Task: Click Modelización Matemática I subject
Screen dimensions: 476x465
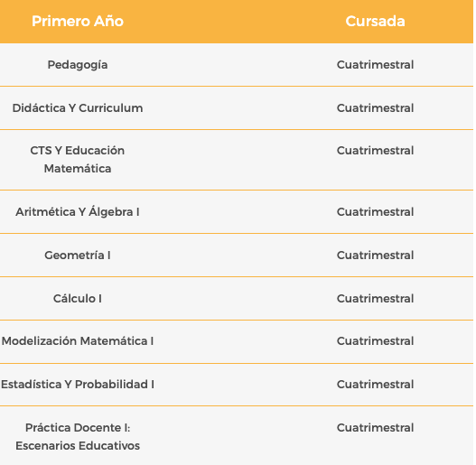Action: 78,341
